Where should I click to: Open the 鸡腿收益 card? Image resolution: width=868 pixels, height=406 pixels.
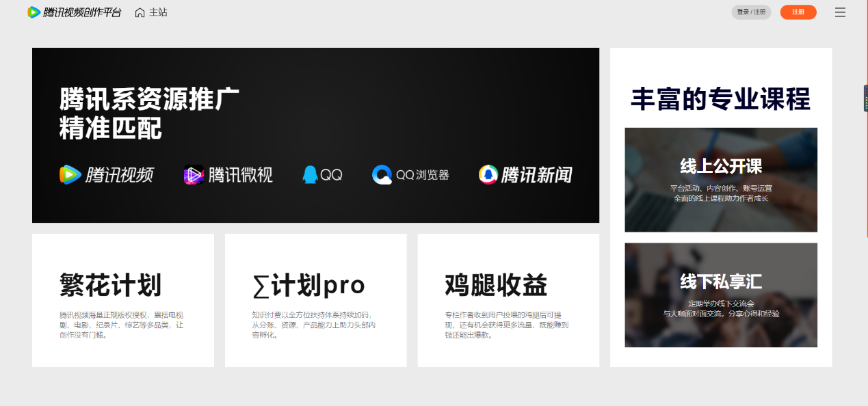508,300
